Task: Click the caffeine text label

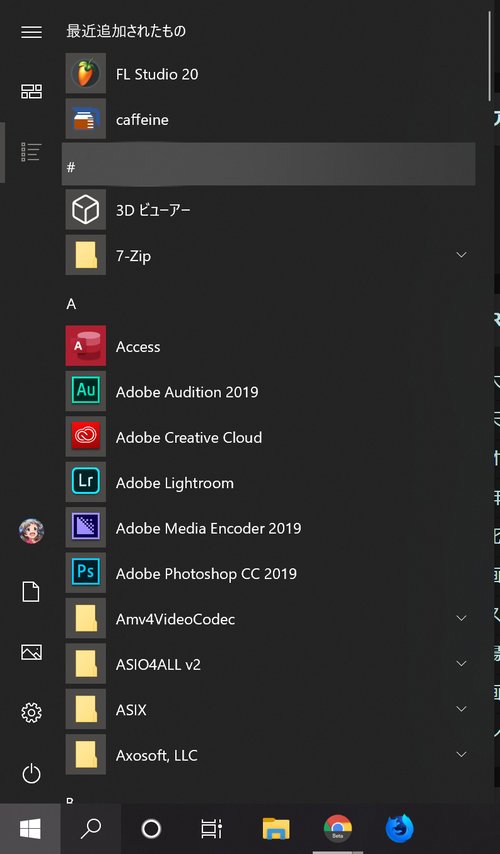Action: [142, 120]
